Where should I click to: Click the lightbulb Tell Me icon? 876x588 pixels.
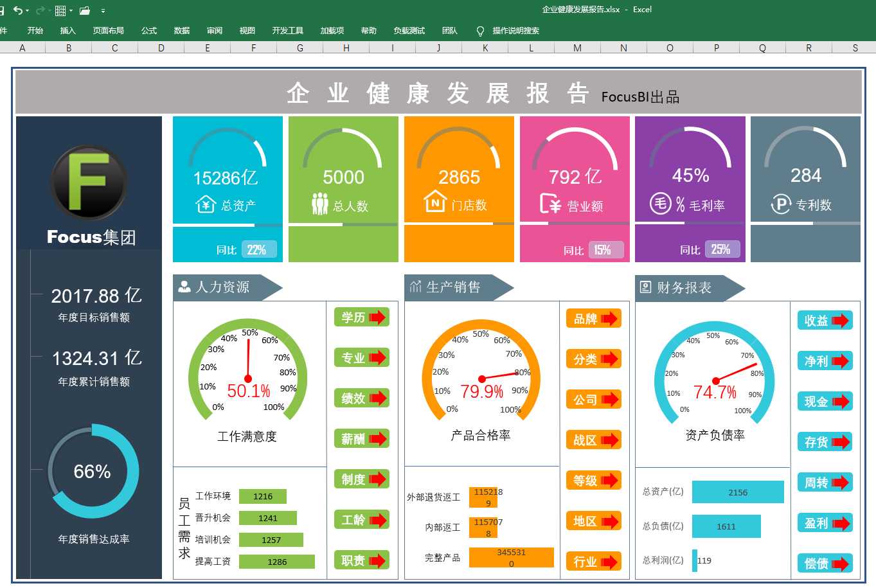pos(480,31)
